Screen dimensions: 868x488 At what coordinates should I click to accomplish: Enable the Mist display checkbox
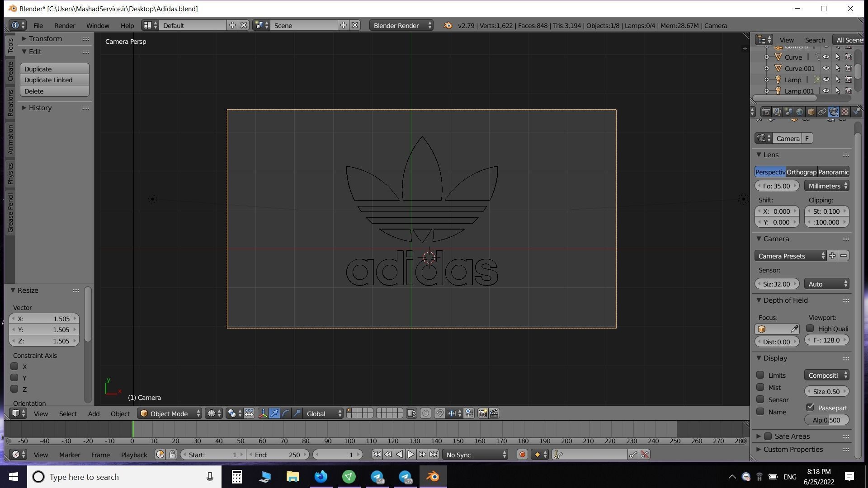pyautogui.click(x=760, y=387)
